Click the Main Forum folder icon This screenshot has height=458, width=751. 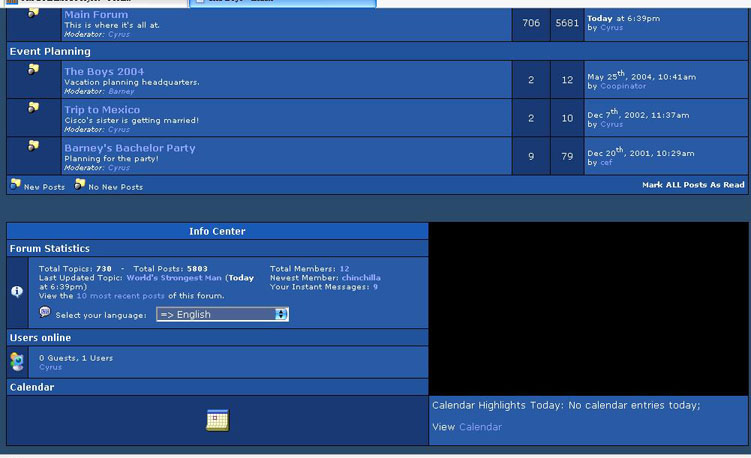pos(33,14)
